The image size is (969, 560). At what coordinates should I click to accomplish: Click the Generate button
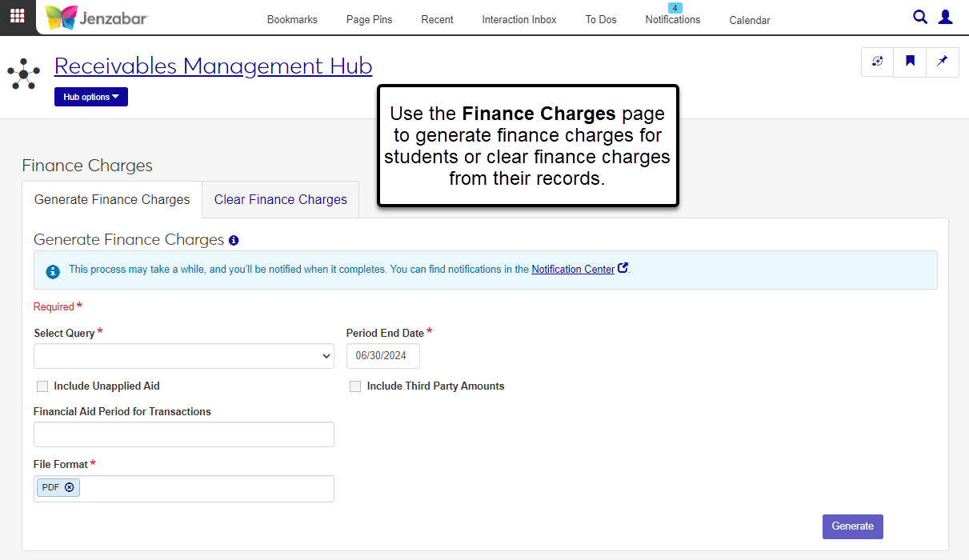(853, 526)
